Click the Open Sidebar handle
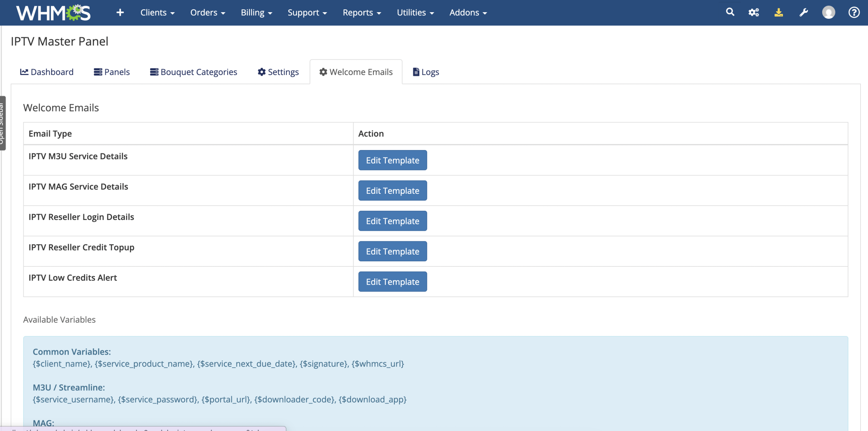Image resolution: width=868 pixels, height=431 pixels. (2, 123)
